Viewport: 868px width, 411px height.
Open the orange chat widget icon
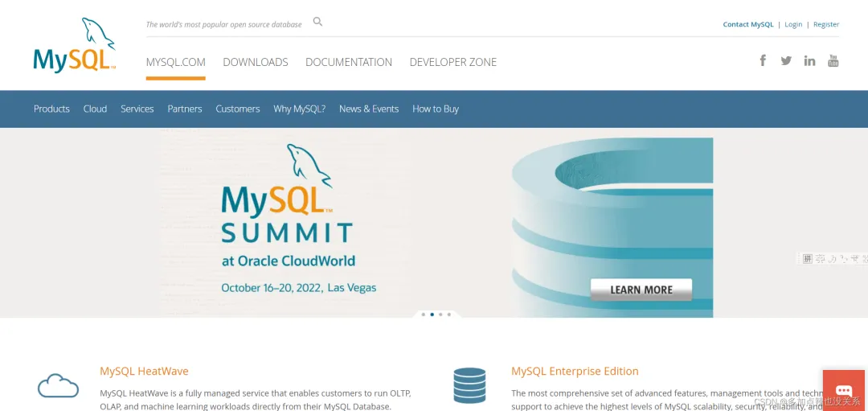843,391
